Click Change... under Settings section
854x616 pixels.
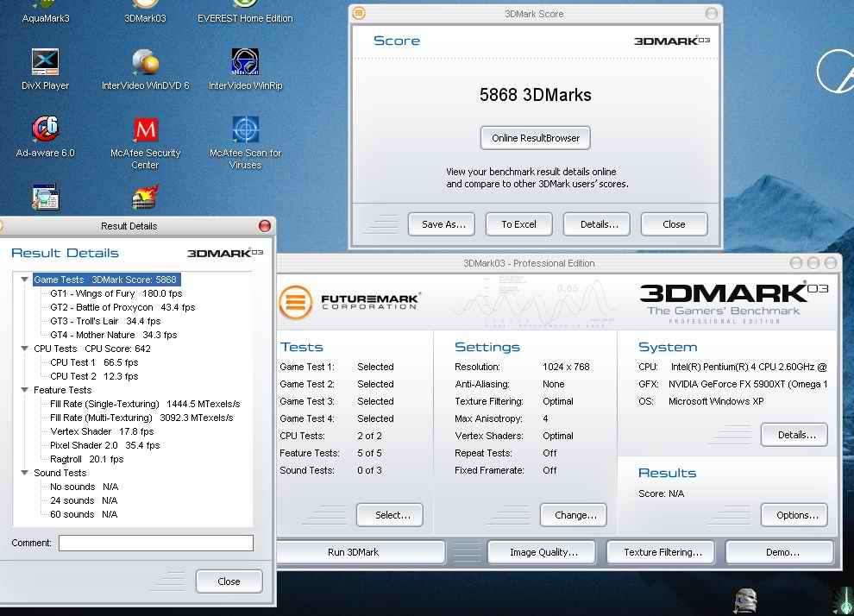pyautogui.click(x=574, y=515)
